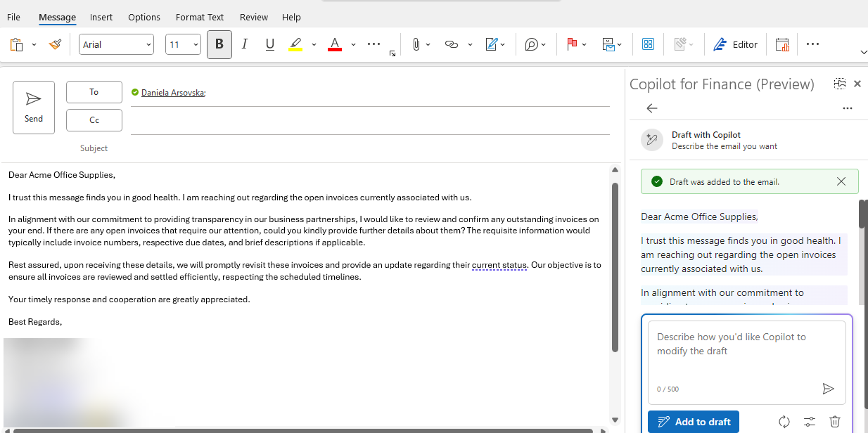Open the ribbon overflow ellipsis menu

tap(813, 44)
